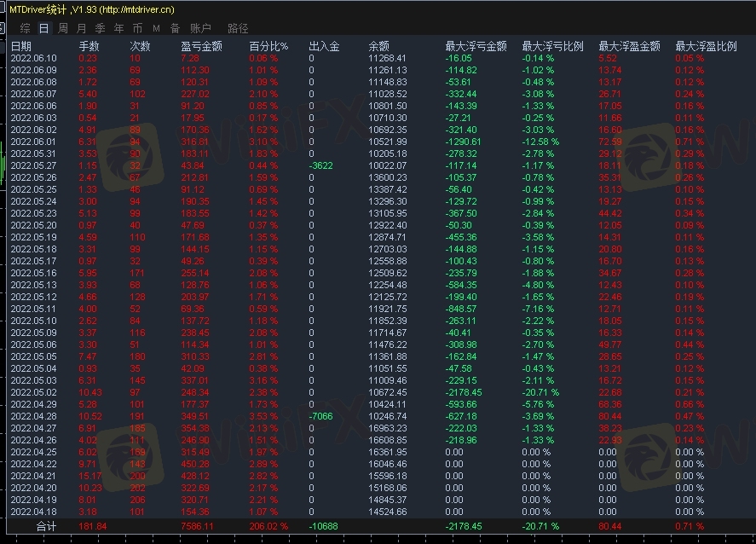756x544 pixels.
Task: Switch to the 月 monthly tab
Action: click(82, 28)
